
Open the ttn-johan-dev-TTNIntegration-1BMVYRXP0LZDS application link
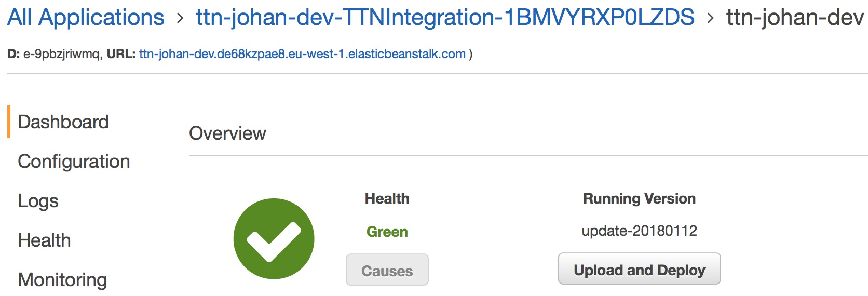click(445, 17)
